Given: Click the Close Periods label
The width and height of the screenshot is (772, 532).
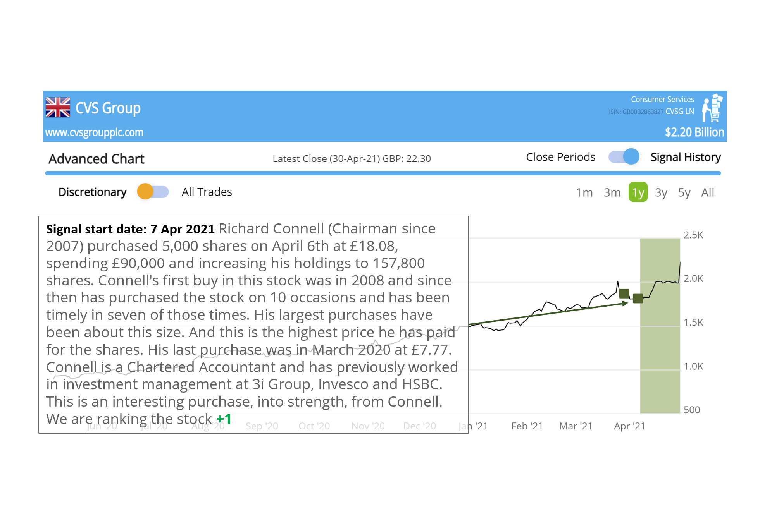Looking at the screenshot, I should 560,157.
